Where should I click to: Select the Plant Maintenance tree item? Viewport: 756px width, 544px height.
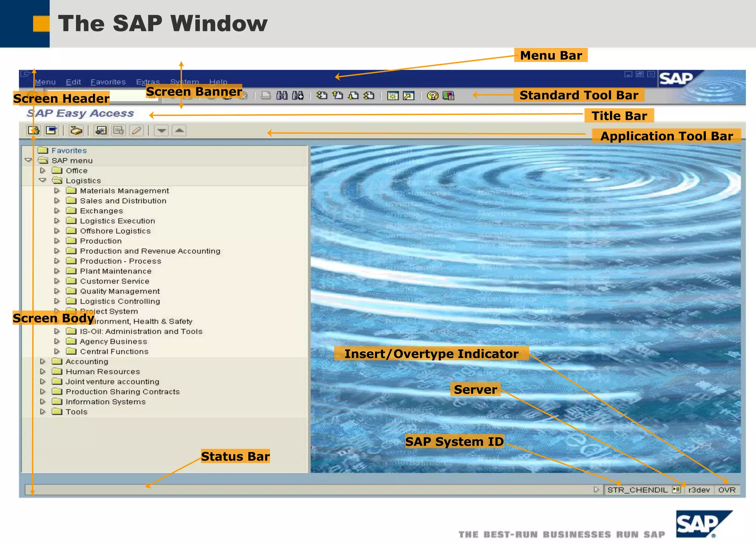116,271
